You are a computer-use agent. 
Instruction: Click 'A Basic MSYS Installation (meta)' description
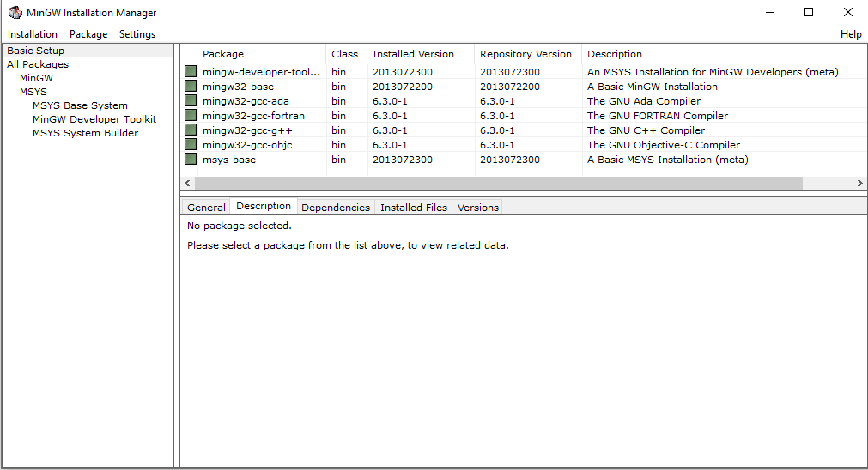click(668, 160)
